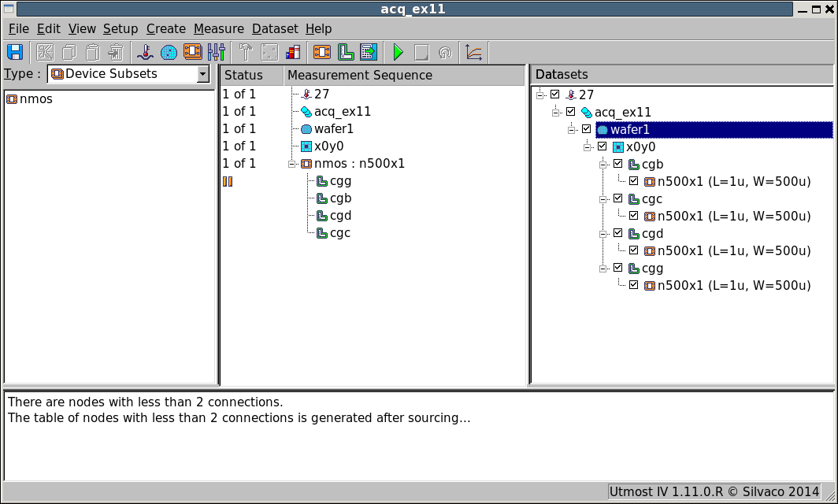Uncheck the cgd dataset checkbox

(617, 233)
